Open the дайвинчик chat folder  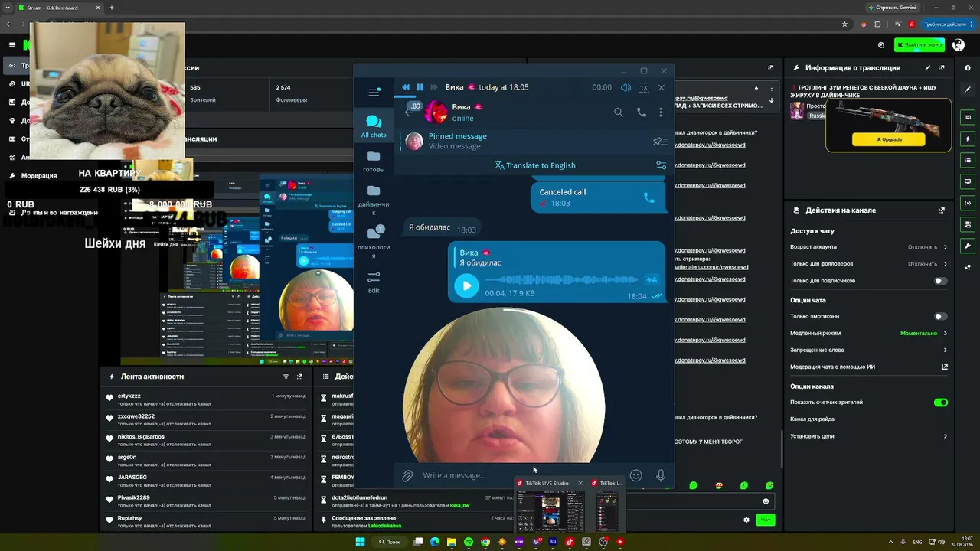pyautogui.click(x=374, y=200)
